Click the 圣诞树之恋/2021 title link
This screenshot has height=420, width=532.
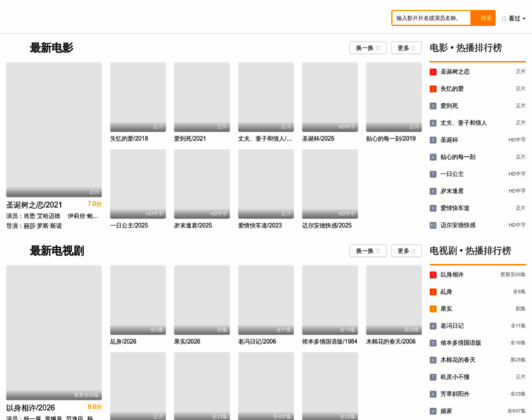(34, 205)
